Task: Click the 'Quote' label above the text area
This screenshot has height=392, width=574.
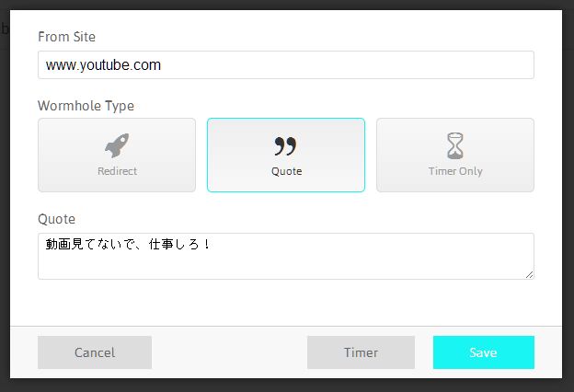Action: click(x=57, y=219)
